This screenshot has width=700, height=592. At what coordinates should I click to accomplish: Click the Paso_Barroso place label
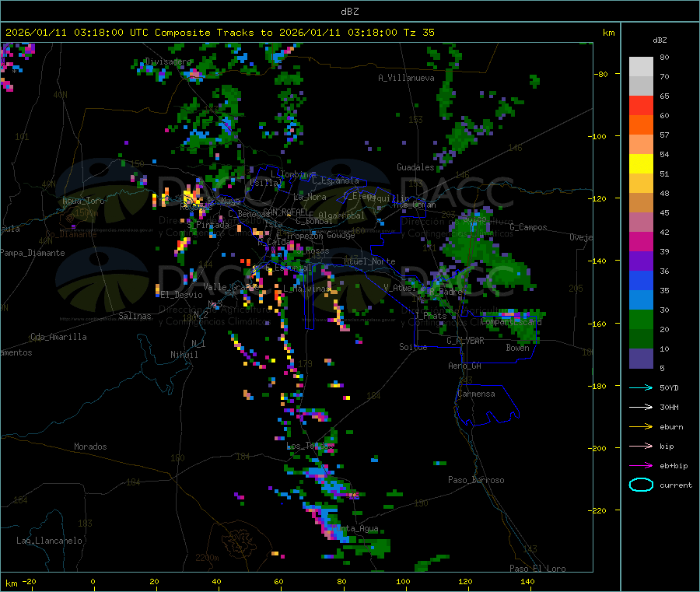tap(476, 480)
